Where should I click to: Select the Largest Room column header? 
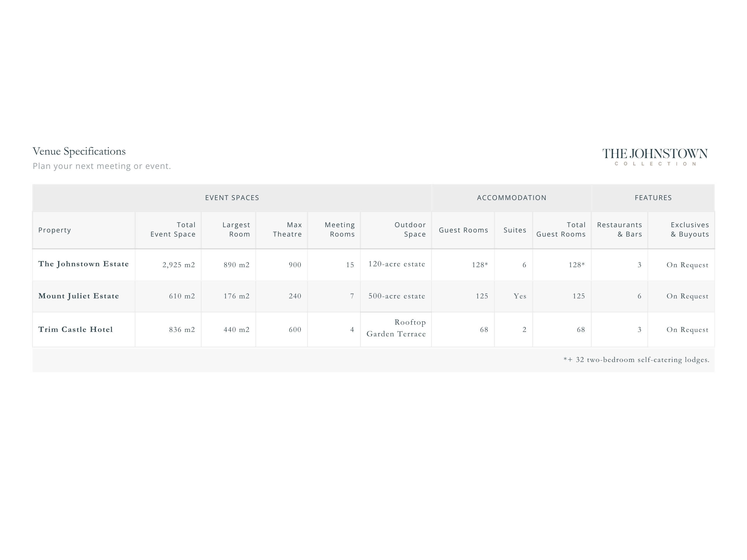(236, 230)
